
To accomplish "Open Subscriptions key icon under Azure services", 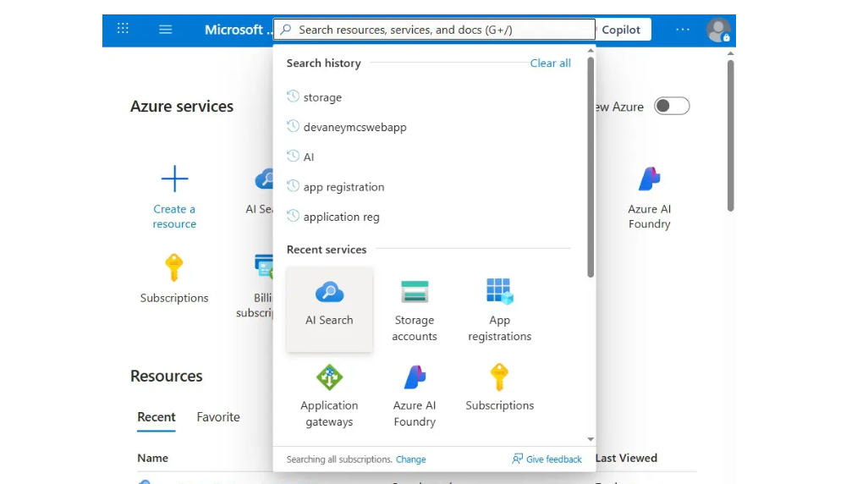I will point(173,267).
